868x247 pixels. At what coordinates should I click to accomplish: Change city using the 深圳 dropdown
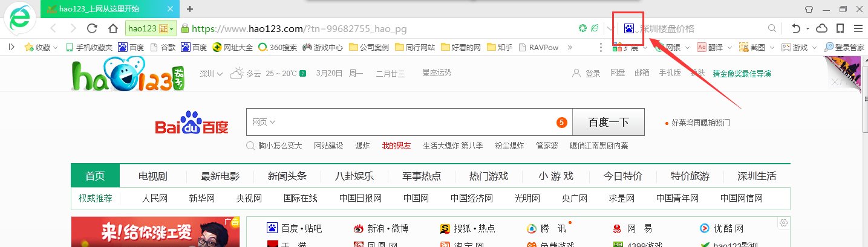pos(212,74)
